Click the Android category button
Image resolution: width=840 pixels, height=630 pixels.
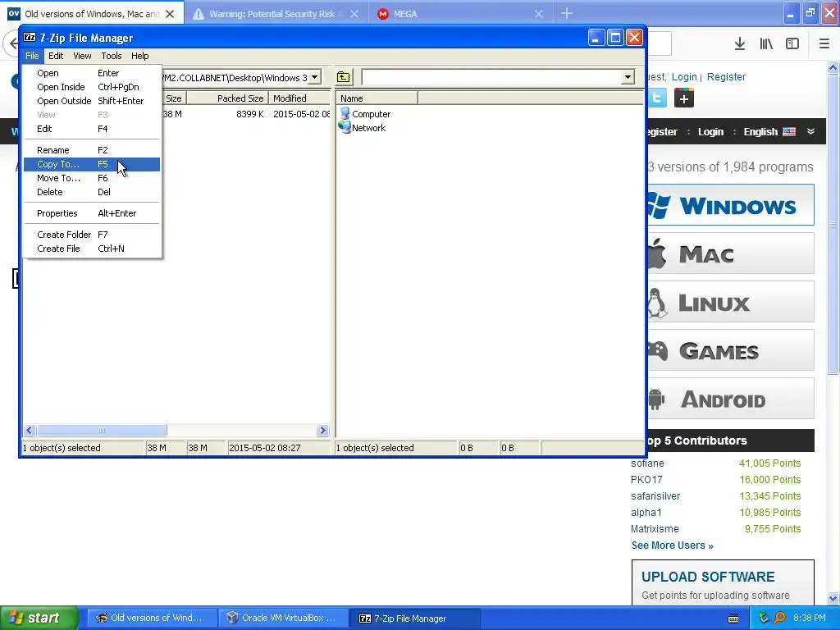731,399
